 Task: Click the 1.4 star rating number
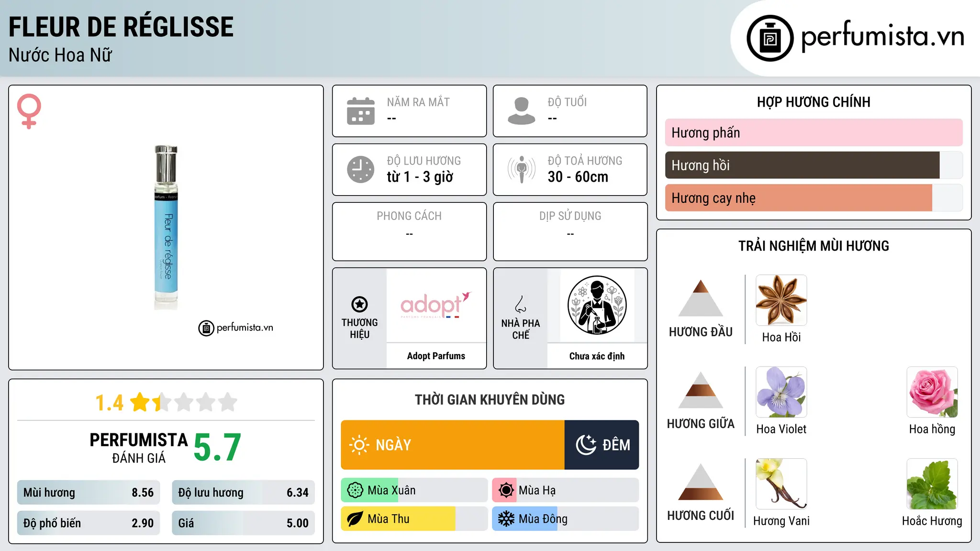(110, 403)
